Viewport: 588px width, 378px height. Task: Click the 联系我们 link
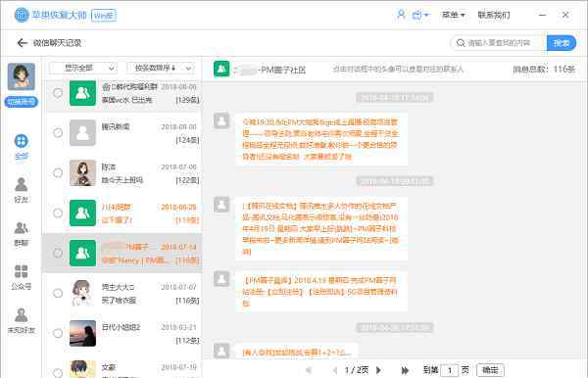click(x=494, y=15)
